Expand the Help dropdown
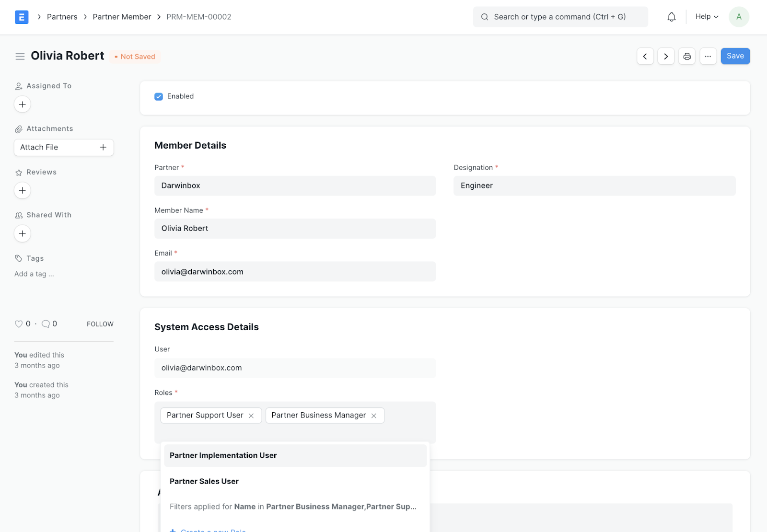This screenshot has height=532, width=767. [707, 17]
